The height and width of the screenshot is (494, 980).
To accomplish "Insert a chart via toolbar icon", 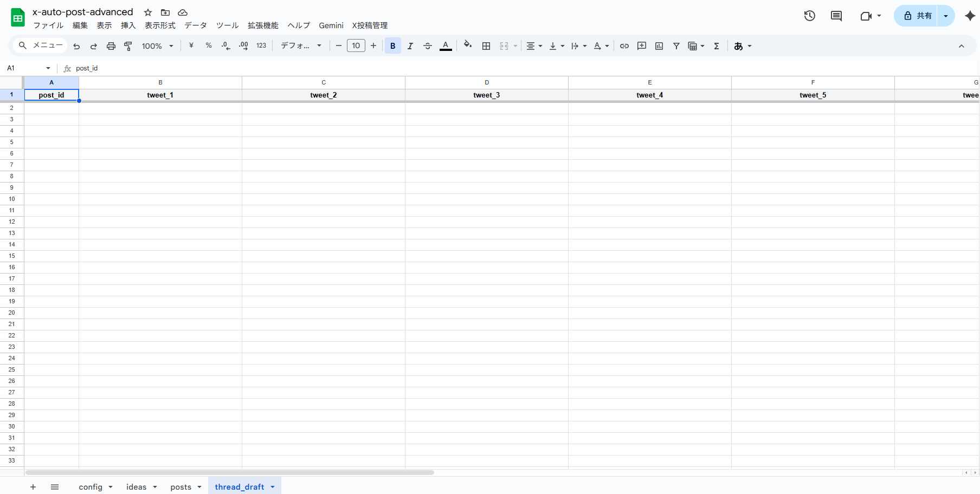I will (659, 46).
